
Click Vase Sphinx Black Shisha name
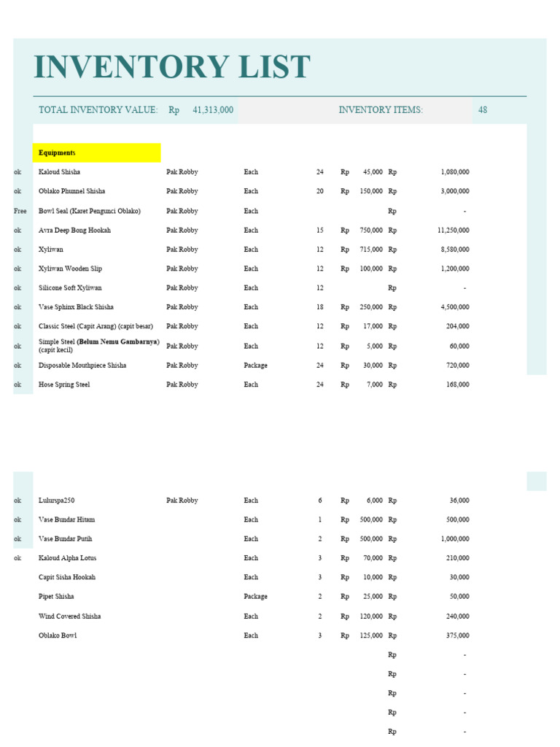(x=76, y=307)
